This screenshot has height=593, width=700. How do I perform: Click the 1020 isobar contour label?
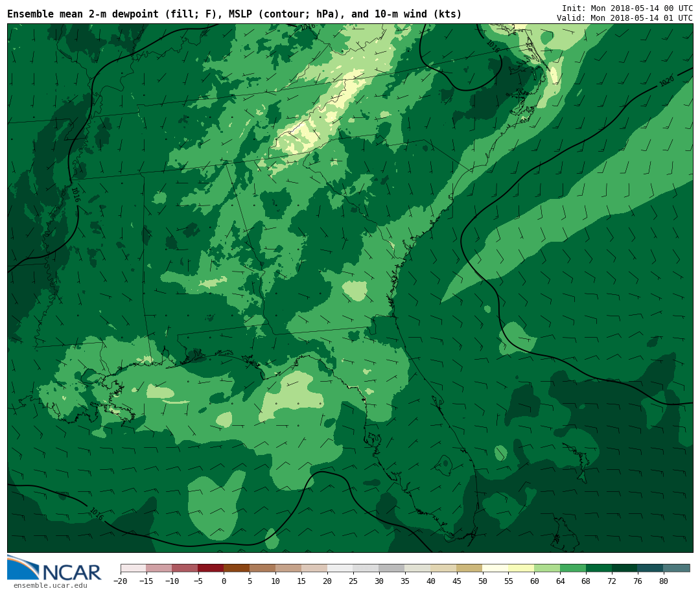[666, 81]
